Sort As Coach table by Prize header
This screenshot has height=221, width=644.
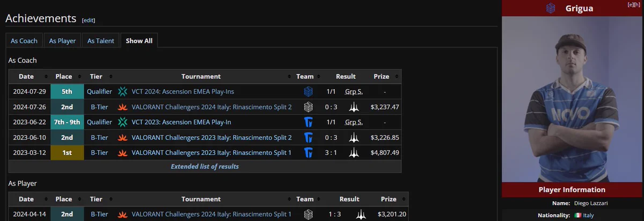(x=385, y=76)
